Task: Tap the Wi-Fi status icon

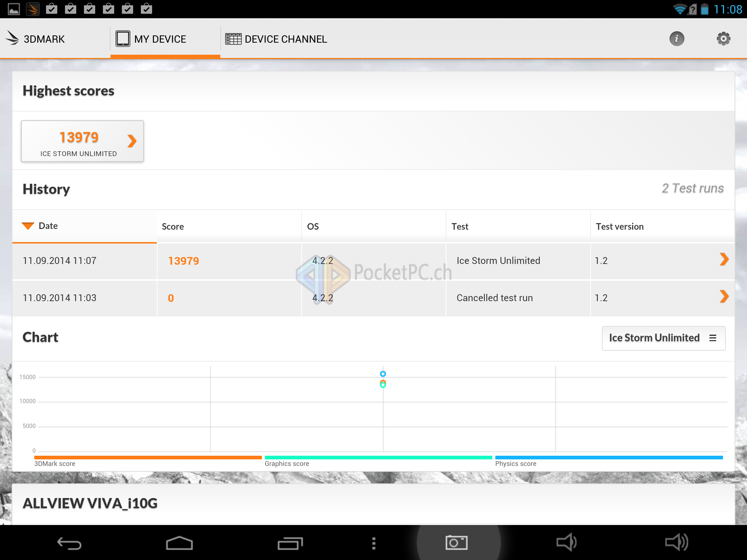Action: pos(679,9)
